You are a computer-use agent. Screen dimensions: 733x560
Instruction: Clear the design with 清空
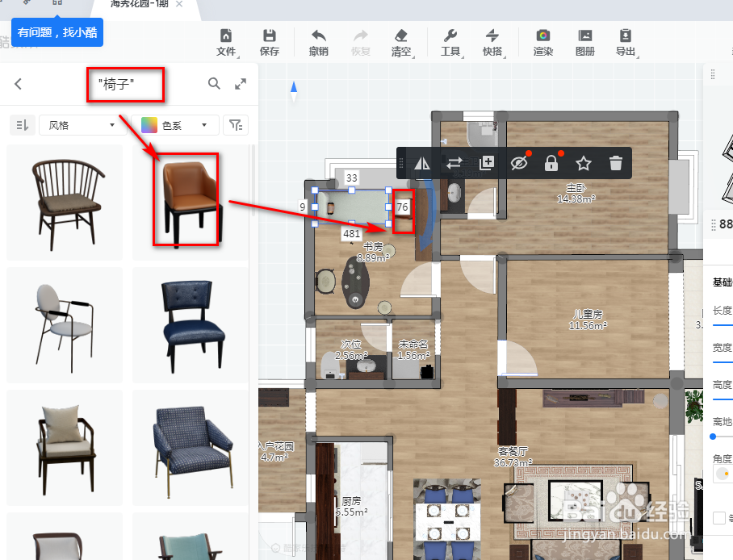pos(401,43)
